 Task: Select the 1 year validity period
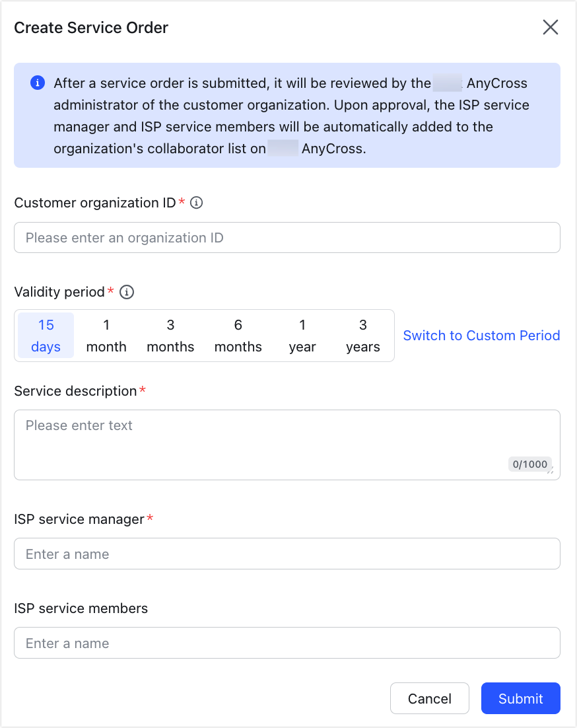coord(302,336)
